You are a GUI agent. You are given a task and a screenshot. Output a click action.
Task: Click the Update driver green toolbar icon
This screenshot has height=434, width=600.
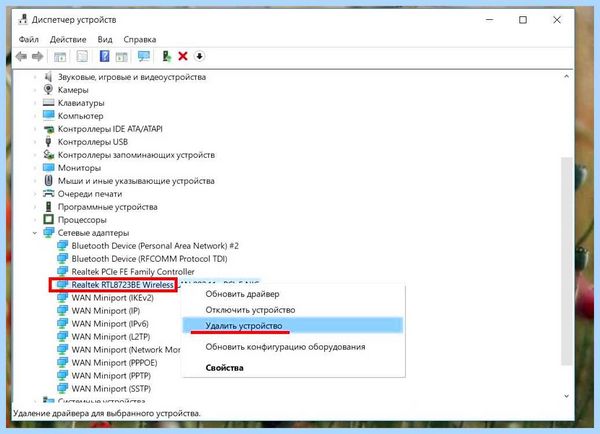166,56
